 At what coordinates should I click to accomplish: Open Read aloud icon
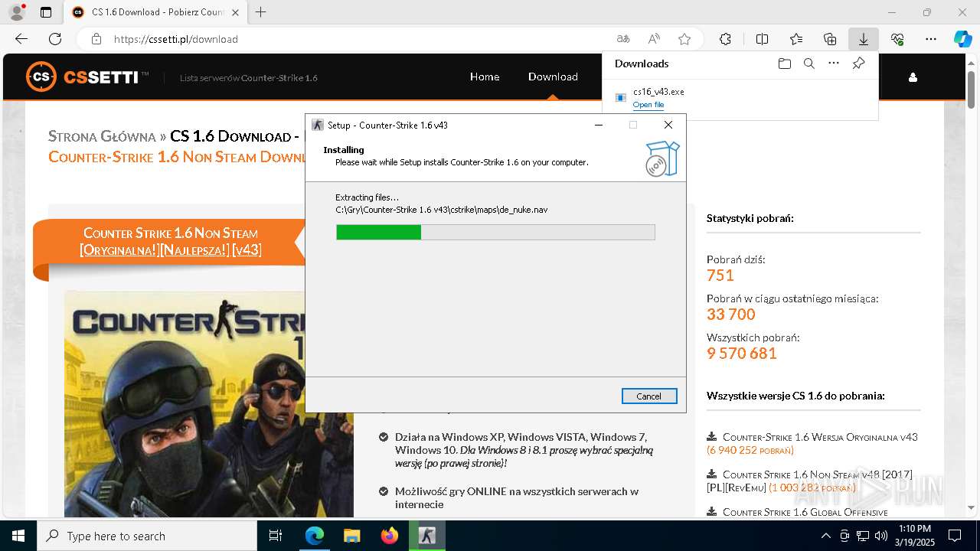(x=654, y=39)
